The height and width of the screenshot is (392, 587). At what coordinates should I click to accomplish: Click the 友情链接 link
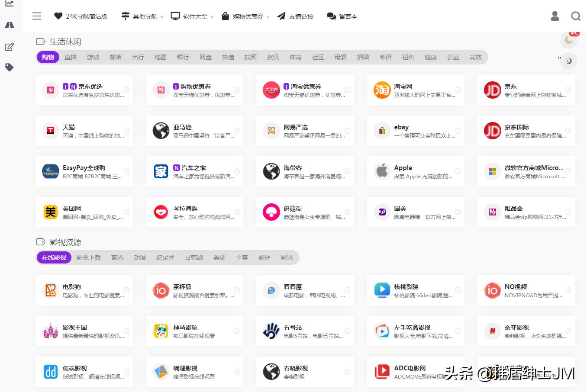point(295,16)
